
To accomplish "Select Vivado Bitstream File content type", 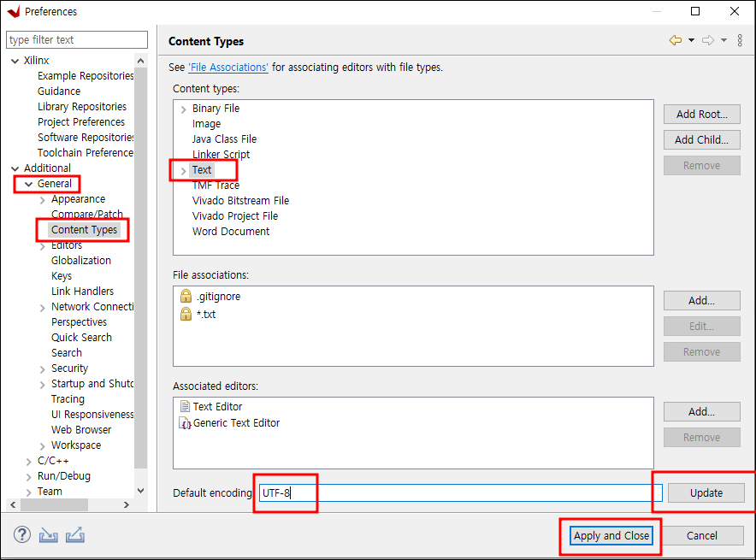I will coord(240,200).
